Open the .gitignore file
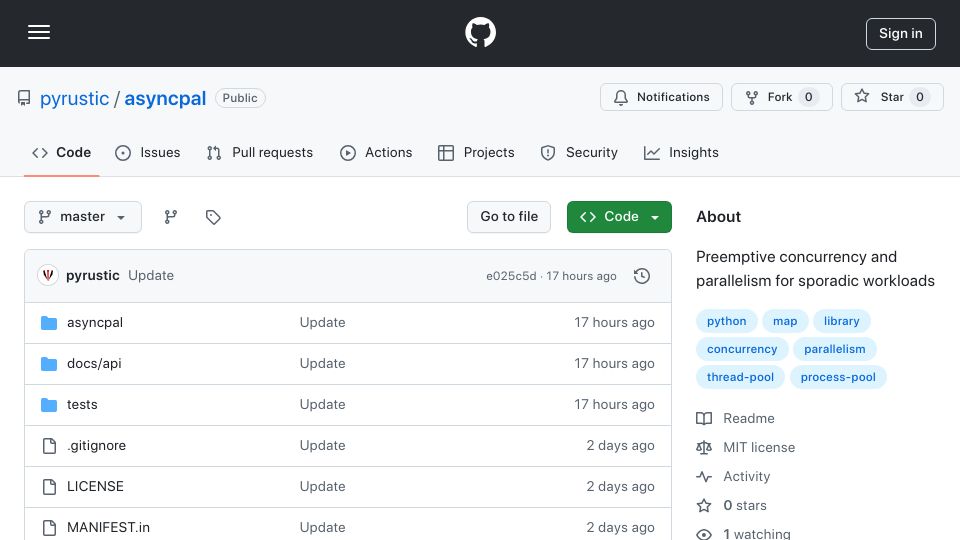The image size is (960, 540). (x=96, y=446)
